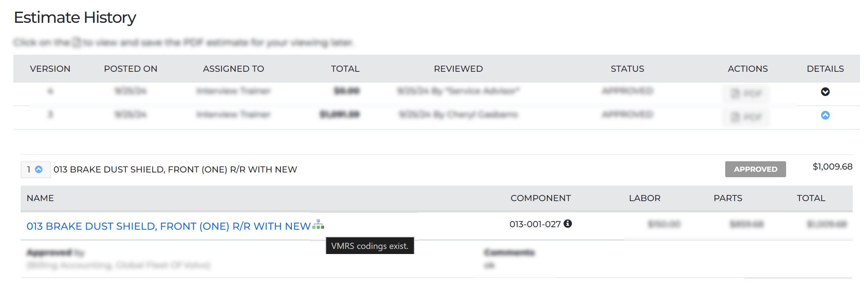
Task: Click the component code 013-001-027
Action: (535, 224)
